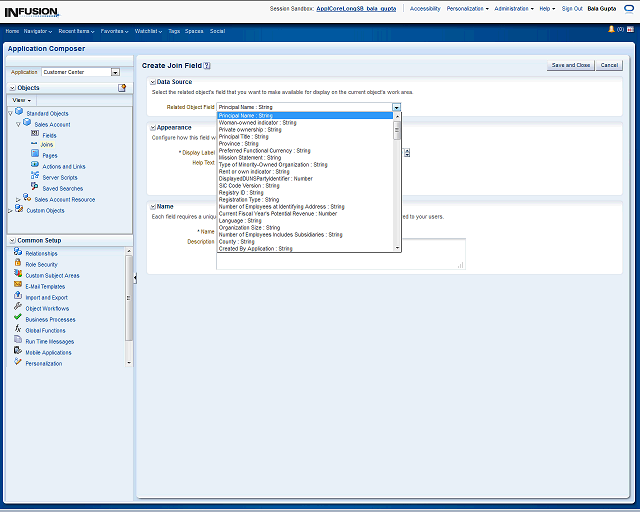Click the Global Functions fx icon

pos(18,330)
